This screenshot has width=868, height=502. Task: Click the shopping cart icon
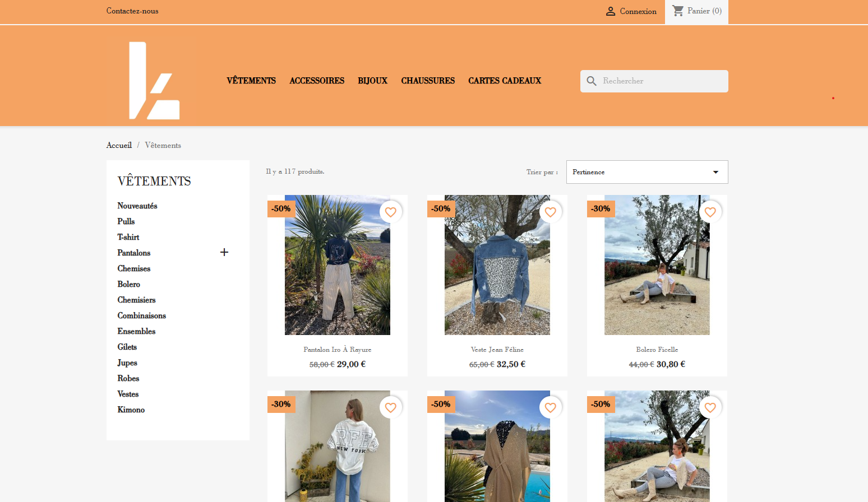[x=678, y=11]
